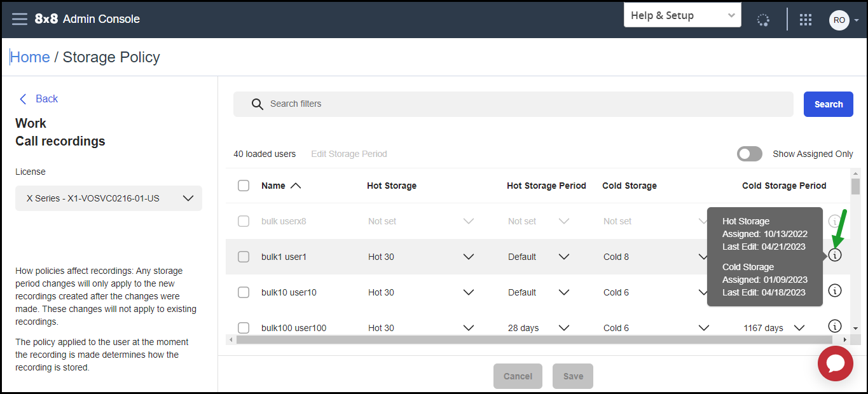Click the horizontal scroll right arrow
868x394 pixels.
pos(845,340)
